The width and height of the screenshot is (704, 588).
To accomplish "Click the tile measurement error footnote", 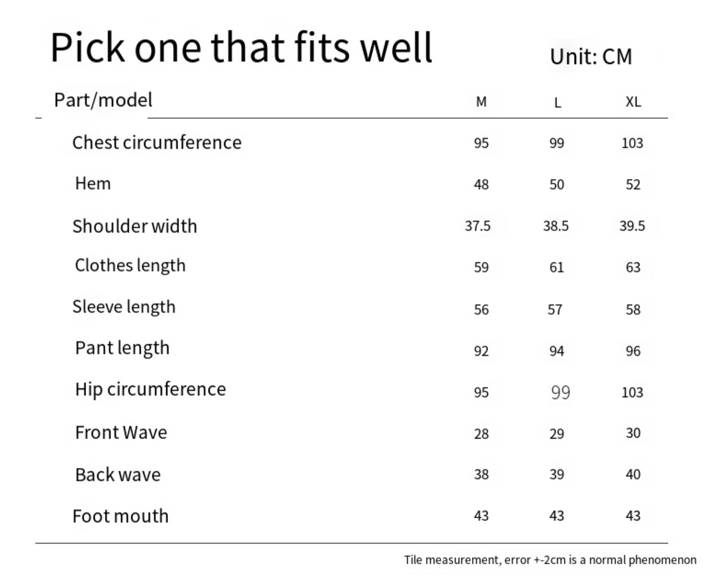I will (x=550, y=560).
